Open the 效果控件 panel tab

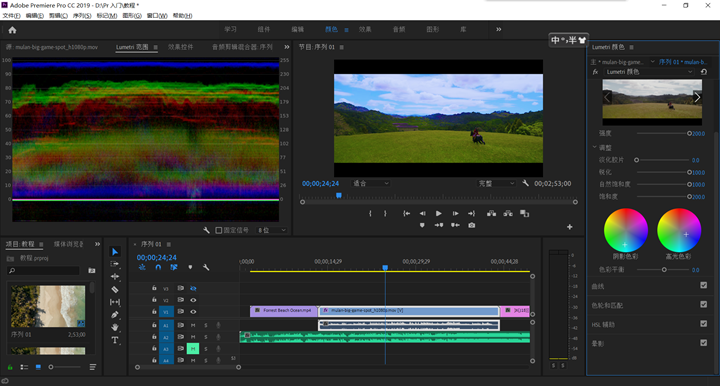[x=180, y=47]
